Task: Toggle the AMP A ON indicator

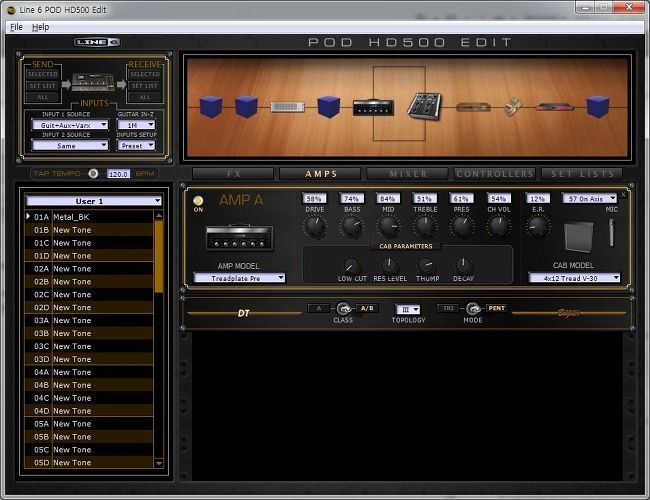Action: coord(198,201)
